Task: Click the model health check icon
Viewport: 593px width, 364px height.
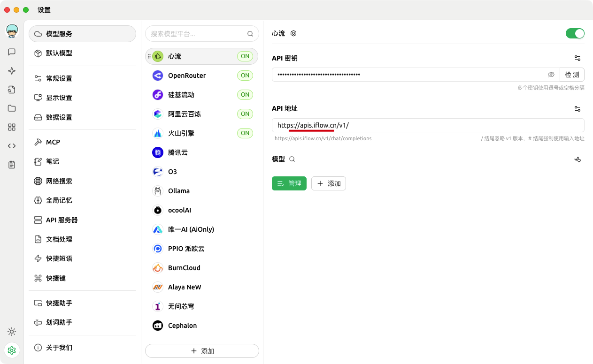Action: (578, 159)
